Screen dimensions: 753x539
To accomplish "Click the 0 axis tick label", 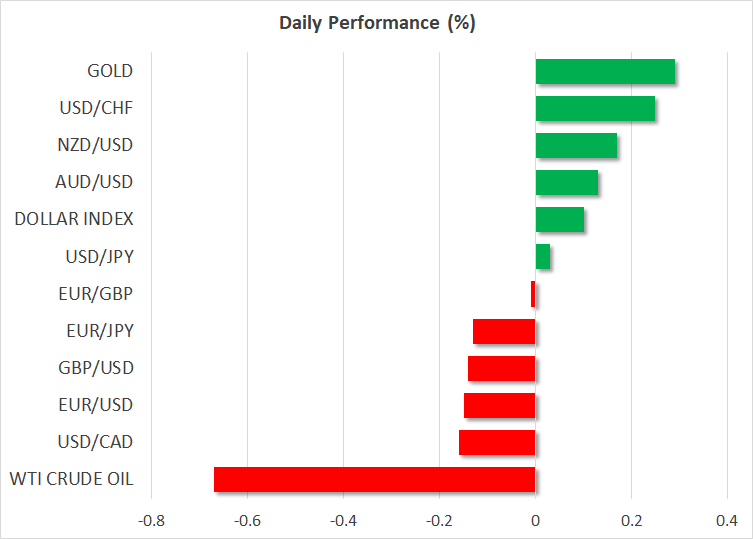I will [535, 521].
